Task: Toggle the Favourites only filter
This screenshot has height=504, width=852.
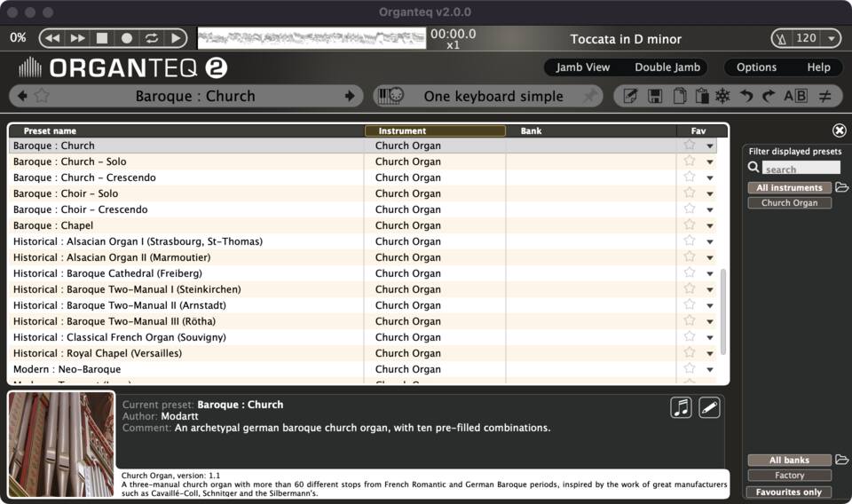Action: (790, 492)
